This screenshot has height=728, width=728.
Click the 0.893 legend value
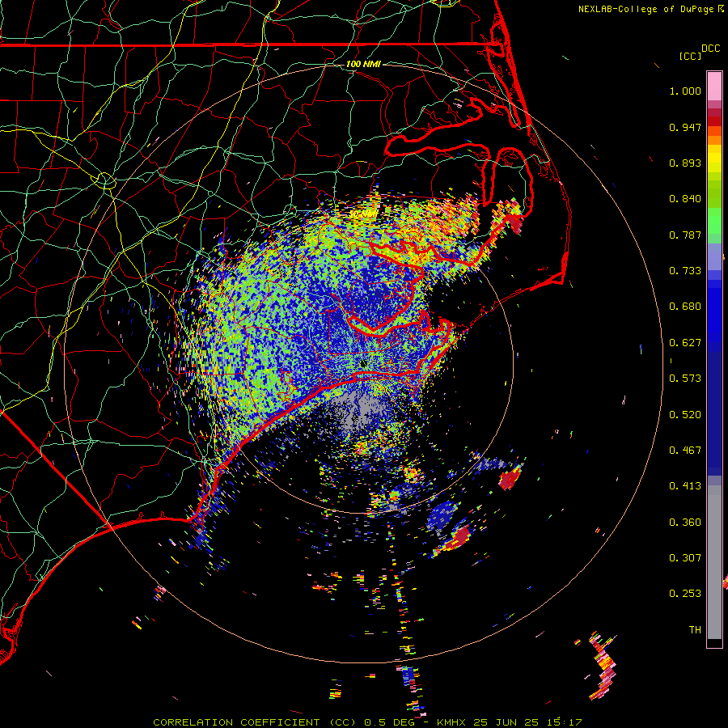click(x=685, y=163)
